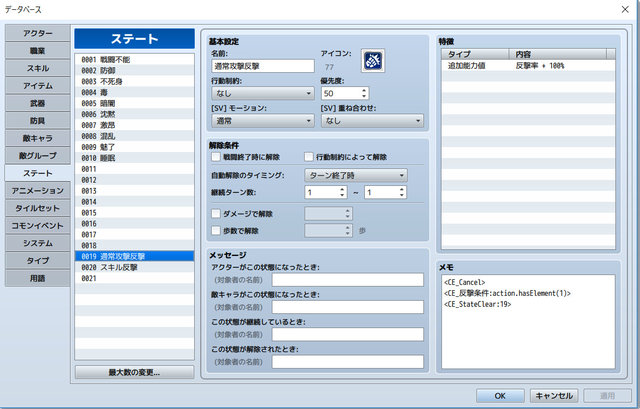The width and height of the screenshot is (640, 409).
Task: Select state 0002 防御
Action: coord(134,71)
